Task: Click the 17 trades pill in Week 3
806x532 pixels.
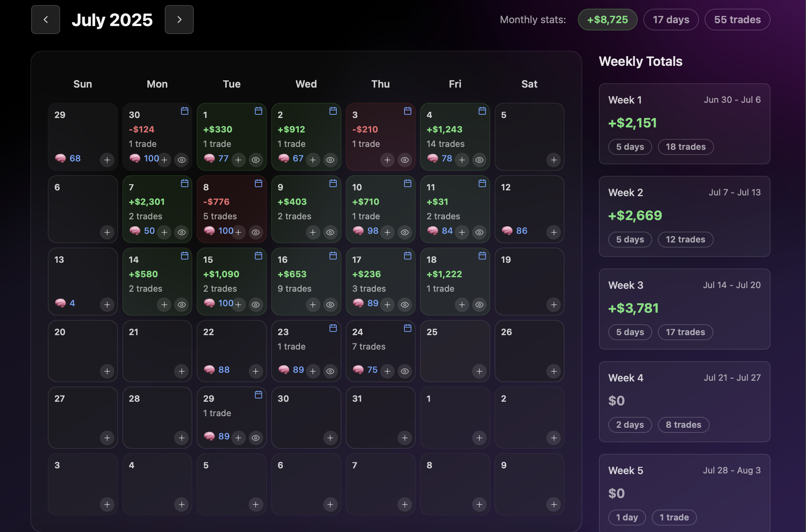Action: (x=685, y=332)
